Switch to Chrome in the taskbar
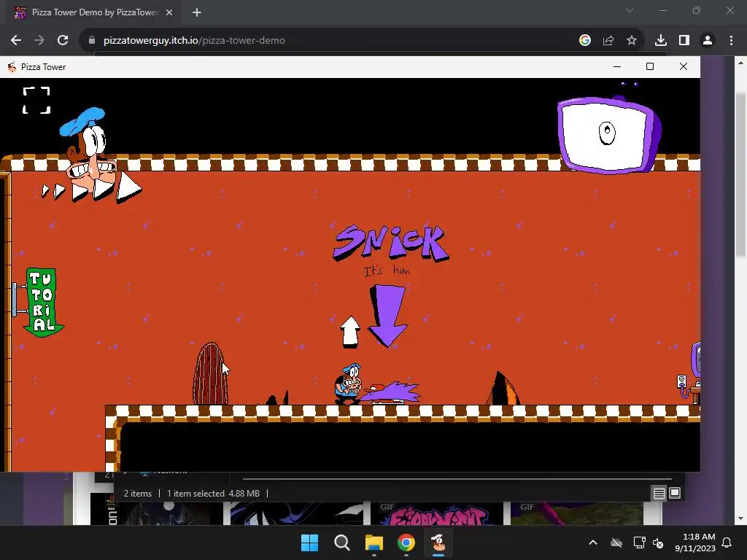This screenshot has height=560, width=747. tap(406, 542)
